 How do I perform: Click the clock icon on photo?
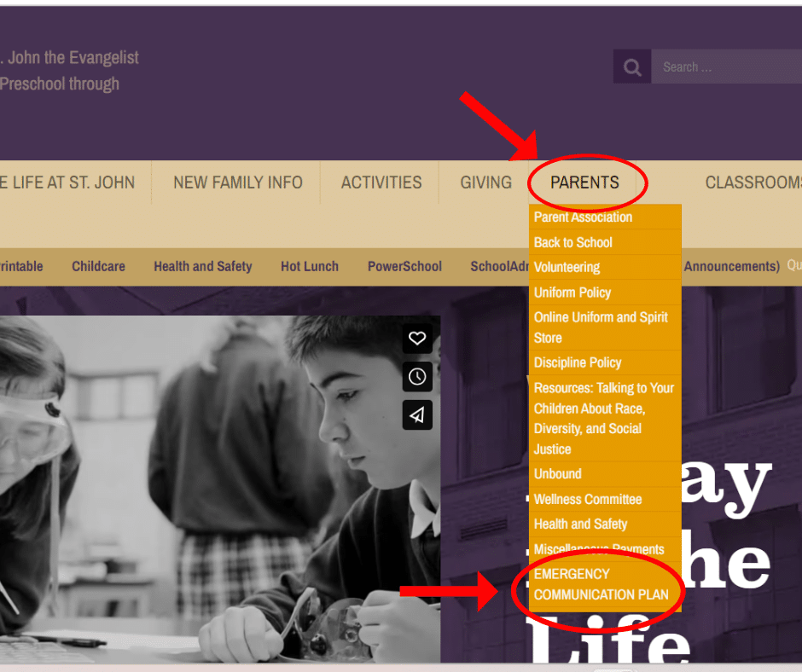click(417, 376)
